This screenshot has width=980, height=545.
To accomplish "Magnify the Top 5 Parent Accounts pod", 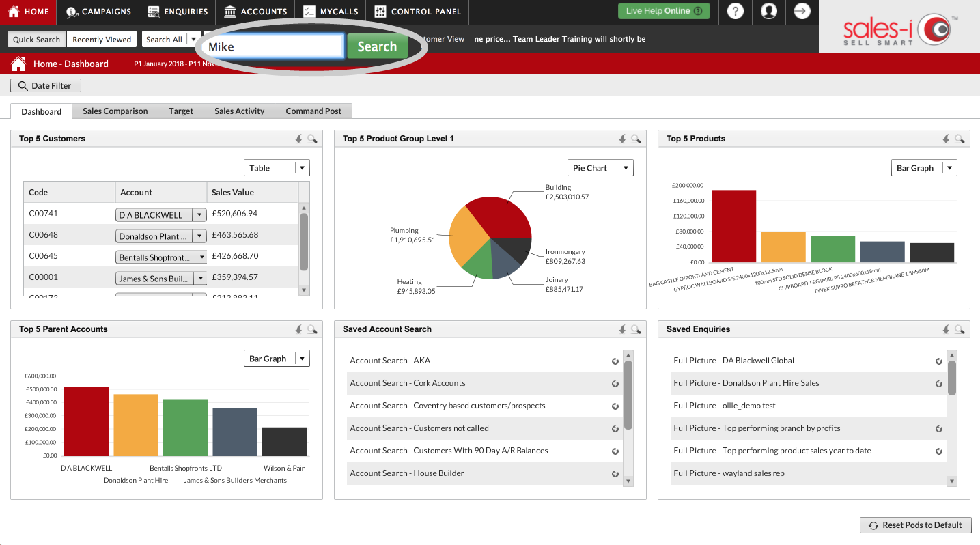I will [312, 329].
